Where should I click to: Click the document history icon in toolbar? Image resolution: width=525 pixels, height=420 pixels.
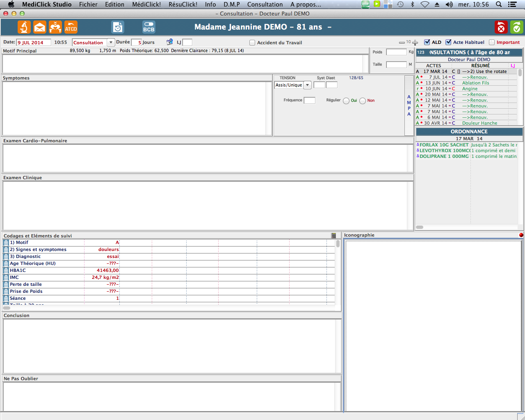tap(117, 27)
